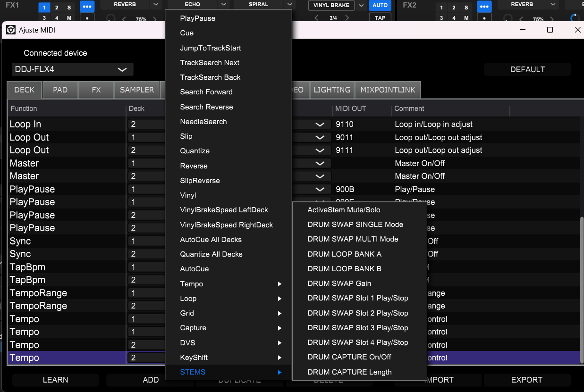Expand the Capture submenu
The image size is (584, 392).
pos(228,328)
